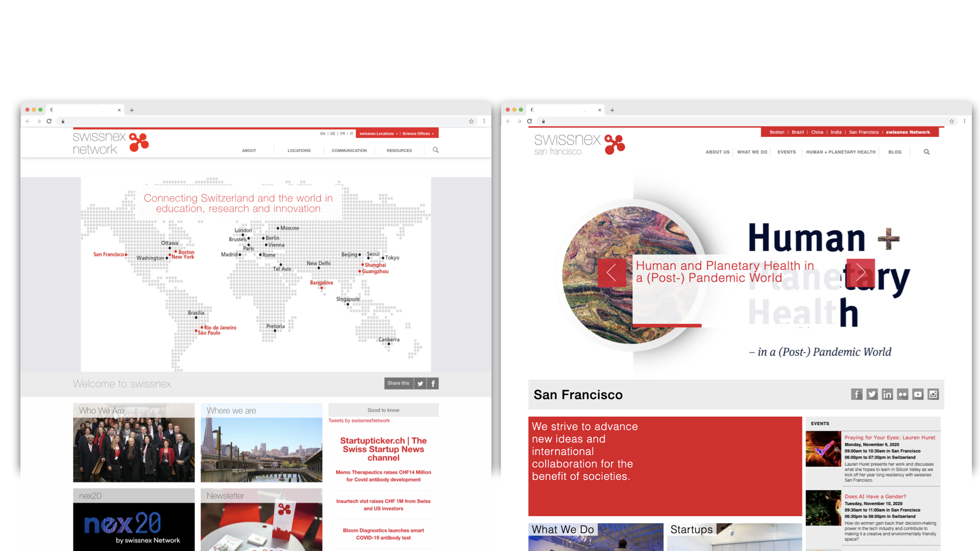
Task: Open new tab in right browser window
Action: point(612,110)
